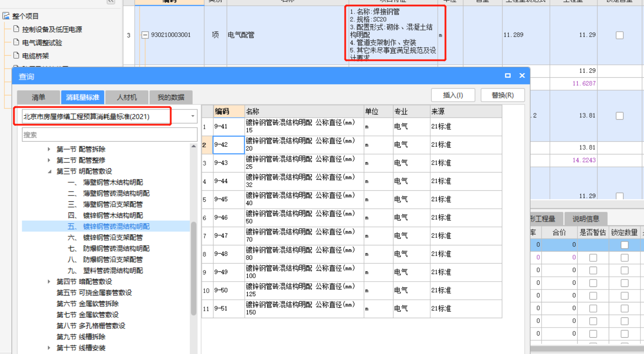This screenshot has width=644, height=354.
Task: Select code cell 9-47
Action: 229,236
